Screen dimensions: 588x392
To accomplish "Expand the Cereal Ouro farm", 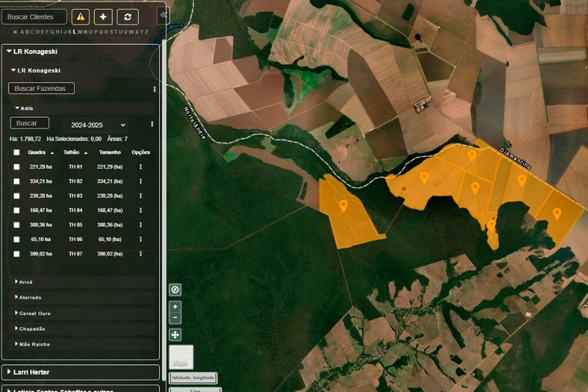I will click(16, 313).
